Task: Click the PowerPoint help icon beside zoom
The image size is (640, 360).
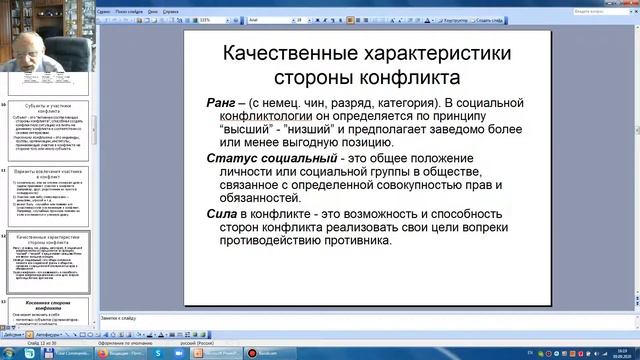Action: (236, 20)
